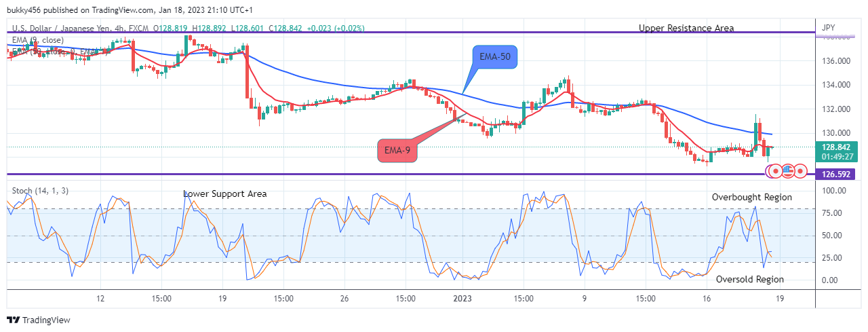Click the TradingView logo at the bottom left
868x332 pixels.
[39, 320]
